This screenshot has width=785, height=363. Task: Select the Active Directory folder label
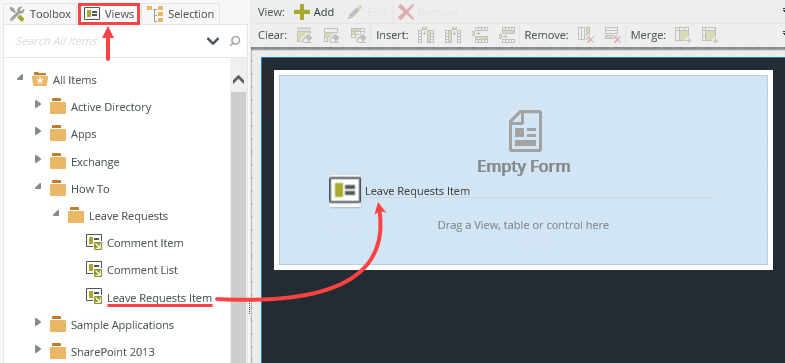pos(111,107)
